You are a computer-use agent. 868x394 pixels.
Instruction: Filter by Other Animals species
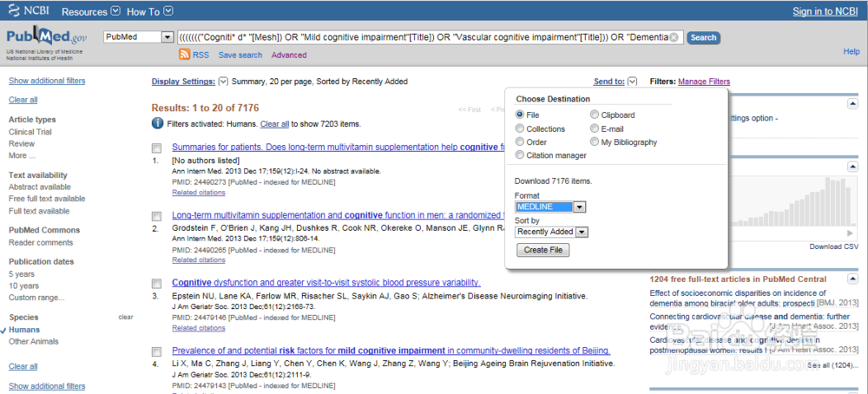point(34,341)
